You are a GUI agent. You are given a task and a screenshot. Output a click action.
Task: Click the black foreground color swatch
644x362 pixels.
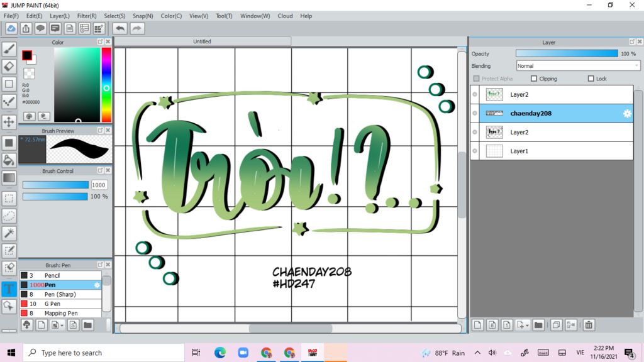(x=27, y=55)
